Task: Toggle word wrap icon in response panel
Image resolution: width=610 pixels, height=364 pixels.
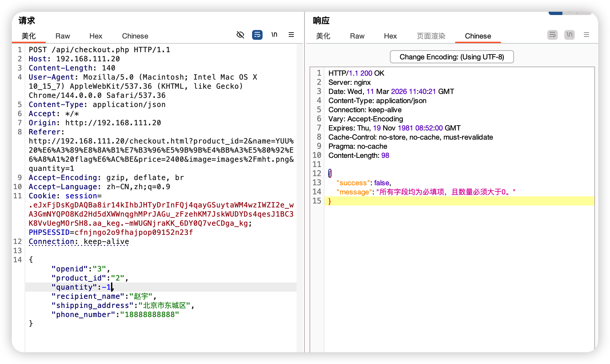Action: pos(553,35)
